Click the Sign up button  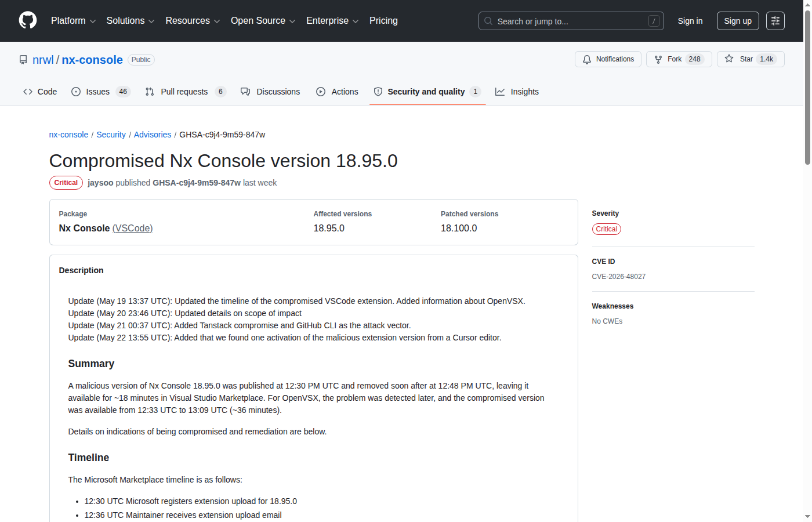point(738,21)
